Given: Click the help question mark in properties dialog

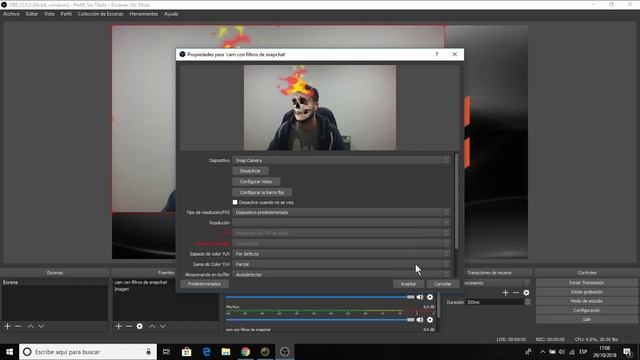Looking at the screenshot, I should [437, 54].
